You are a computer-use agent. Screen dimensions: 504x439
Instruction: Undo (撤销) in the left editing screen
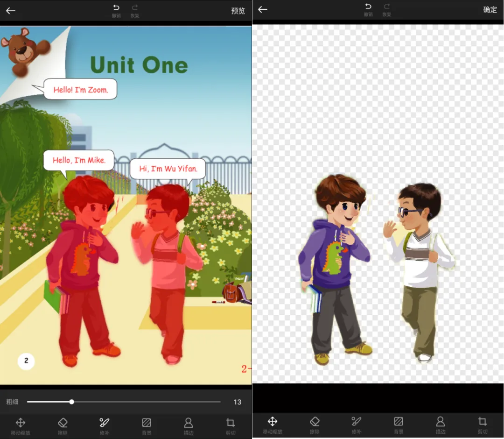click(116, 11)
